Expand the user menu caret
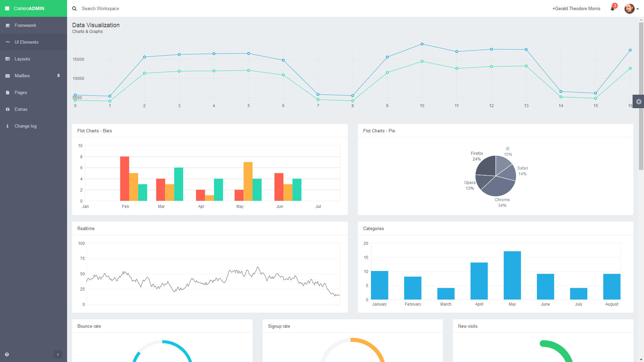 (638, 9)
